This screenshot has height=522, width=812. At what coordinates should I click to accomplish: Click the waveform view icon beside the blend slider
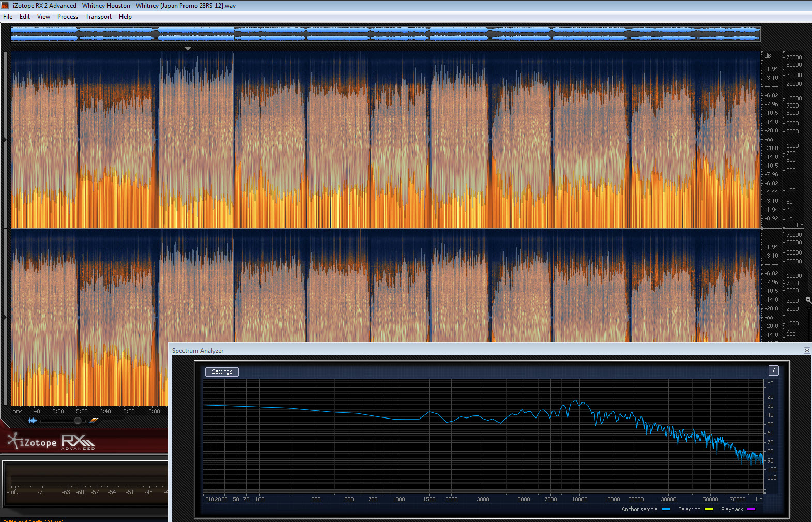[33, 421]
